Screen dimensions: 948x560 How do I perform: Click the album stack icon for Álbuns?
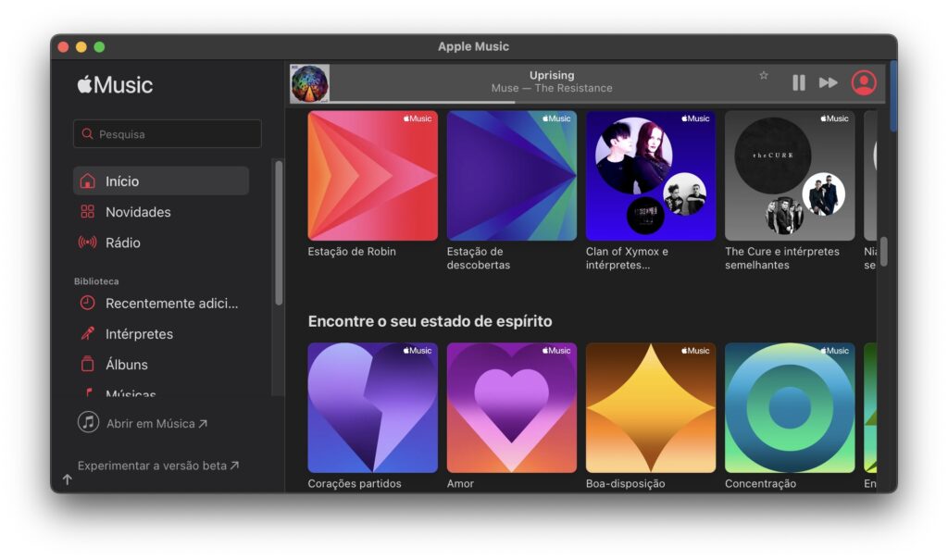88,364
